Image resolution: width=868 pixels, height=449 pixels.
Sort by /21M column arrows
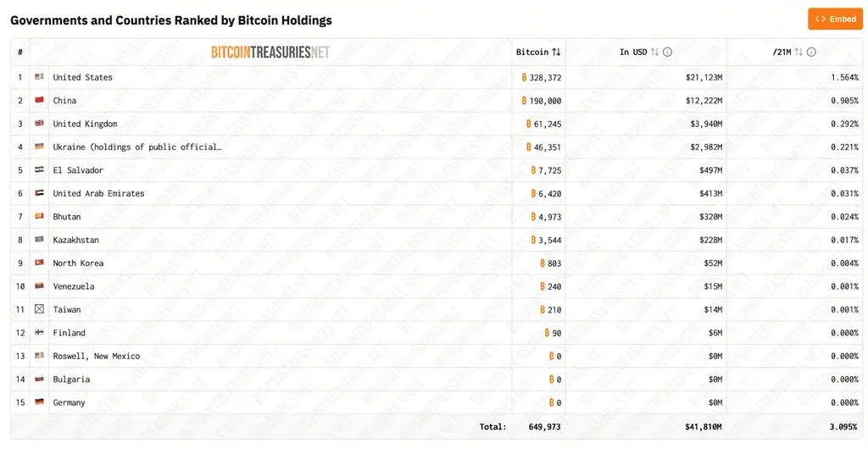click(x=798, y=52)
